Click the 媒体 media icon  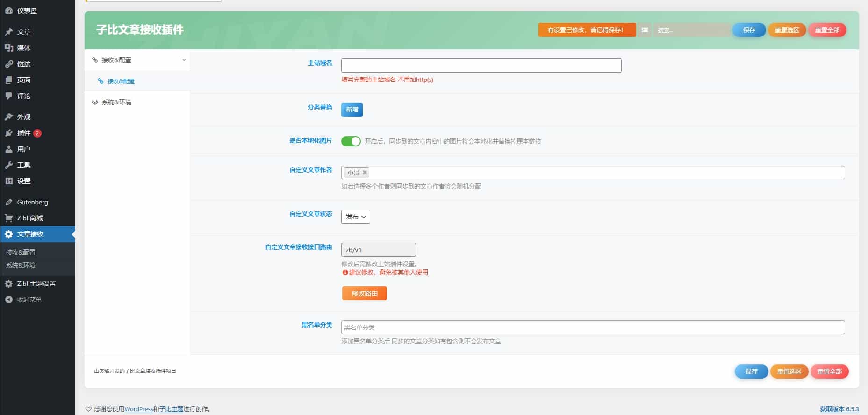point(9,48)
